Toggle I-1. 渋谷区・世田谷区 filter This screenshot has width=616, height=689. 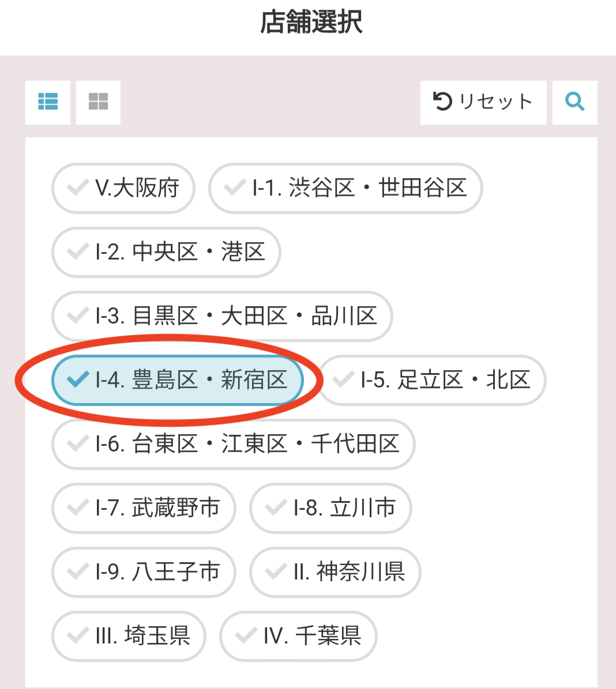pyautogui.click(x=345, y=188)
